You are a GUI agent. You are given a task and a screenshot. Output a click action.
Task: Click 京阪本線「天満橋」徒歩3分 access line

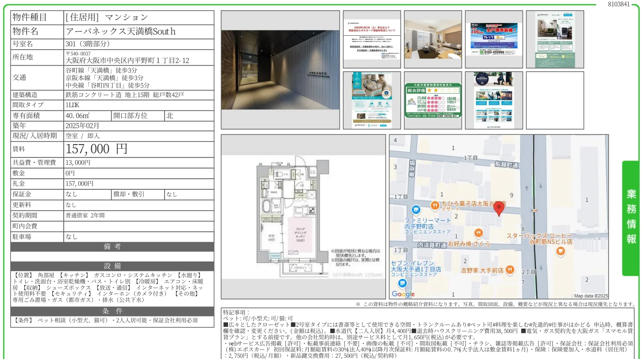tap(104, 78)
